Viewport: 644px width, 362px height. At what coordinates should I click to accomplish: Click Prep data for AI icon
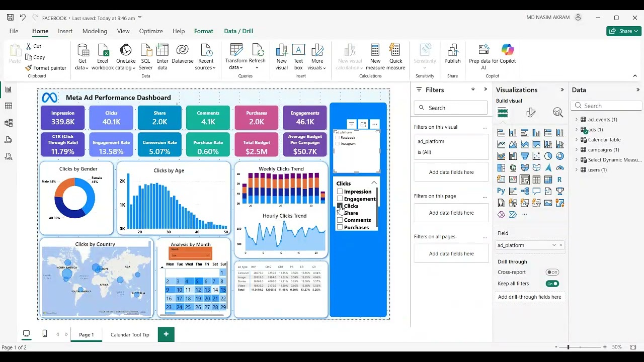(x=484, y=50)
